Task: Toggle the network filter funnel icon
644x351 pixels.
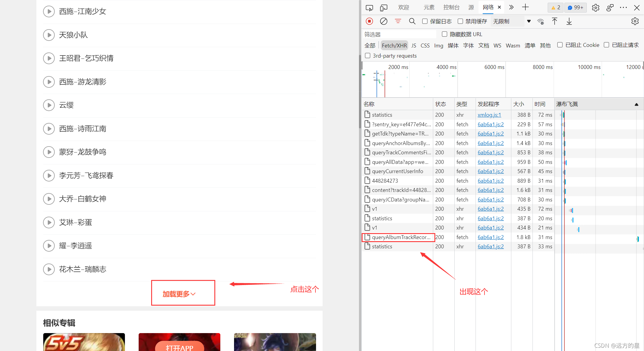Action: click(x=398, y=21)
